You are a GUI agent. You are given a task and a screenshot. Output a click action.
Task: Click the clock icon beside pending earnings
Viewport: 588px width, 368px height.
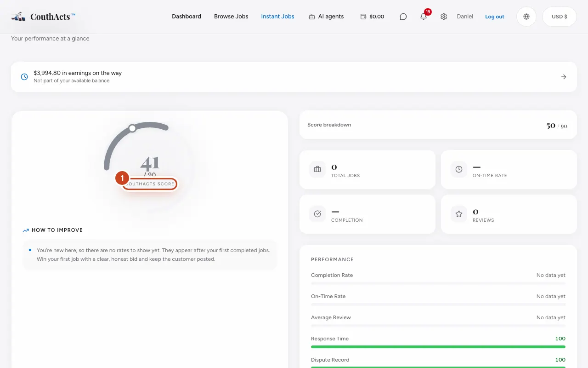click(x=24, y=77)
